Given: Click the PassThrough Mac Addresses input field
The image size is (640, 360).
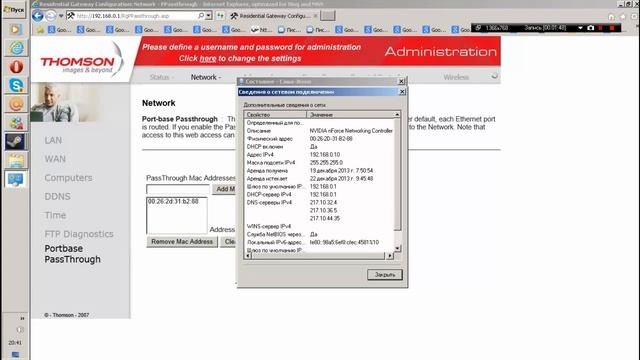Looking at the screenshot, I should click(x=178, y=189).
